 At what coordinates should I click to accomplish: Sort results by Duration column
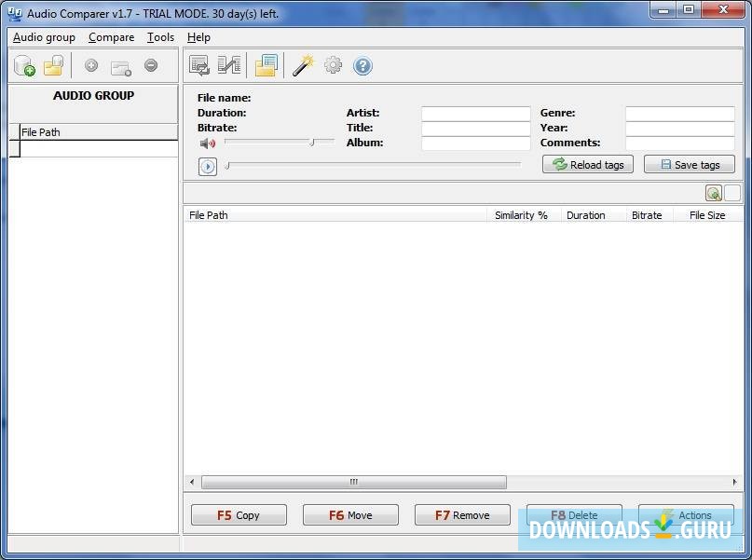[594, 215]
